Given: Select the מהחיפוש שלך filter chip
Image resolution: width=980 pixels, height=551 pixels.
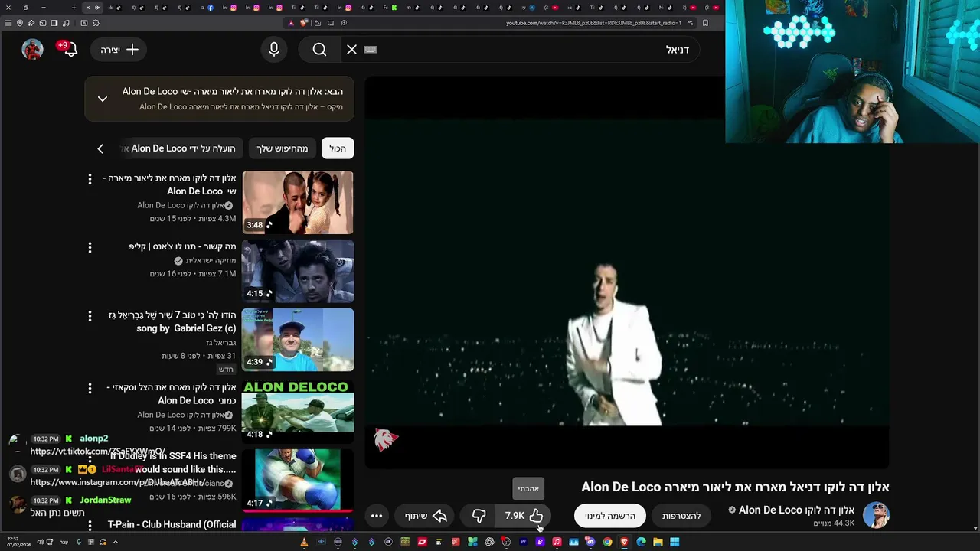Looking at the screenshot, I should coord(282,148).
